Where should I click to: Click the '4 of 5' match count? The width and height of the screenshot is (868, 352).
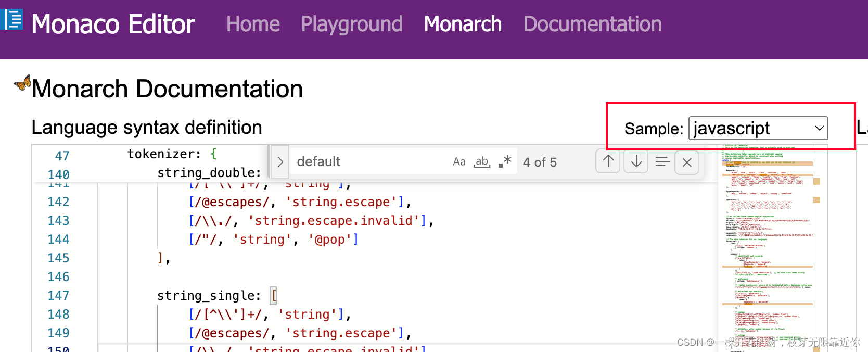540,162
